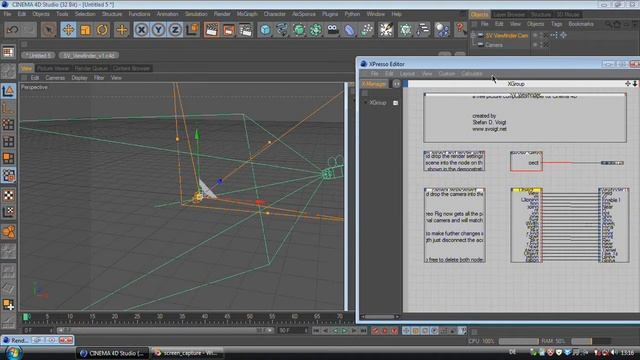The height and width of the screenshot is (360, 640).
Task: Click frame 30 on the timeline ruler
Action: coord(160,317)
